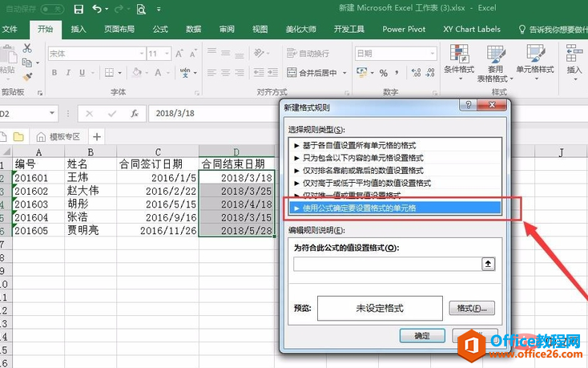Click the Undo arrow icon
This screenshot has width=588, height=368.
[97, 9]
